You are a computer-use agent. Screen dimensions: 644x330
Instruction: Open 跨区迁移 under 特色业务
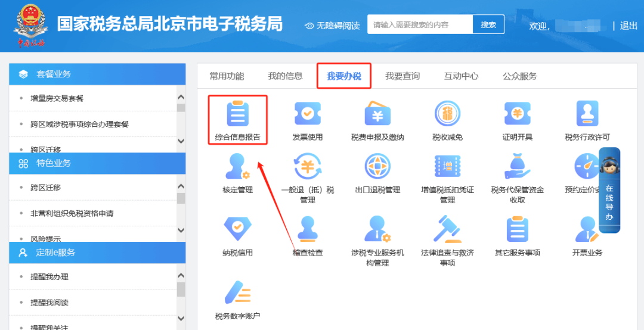[x=45, y=188]
